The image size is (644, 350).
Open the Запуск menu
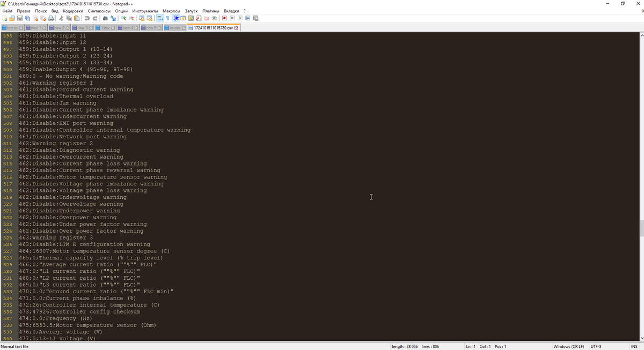(x=191, y=11)
